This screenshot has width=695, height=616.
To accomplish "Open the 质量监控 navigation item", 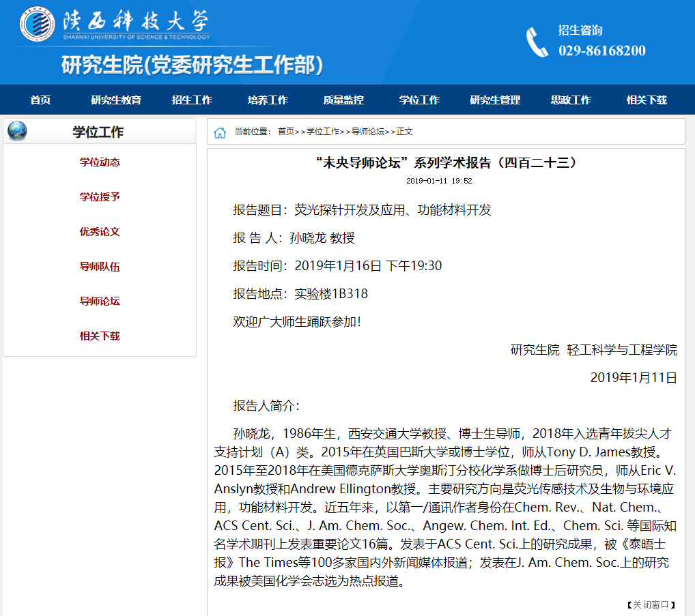I will (343, 100).
